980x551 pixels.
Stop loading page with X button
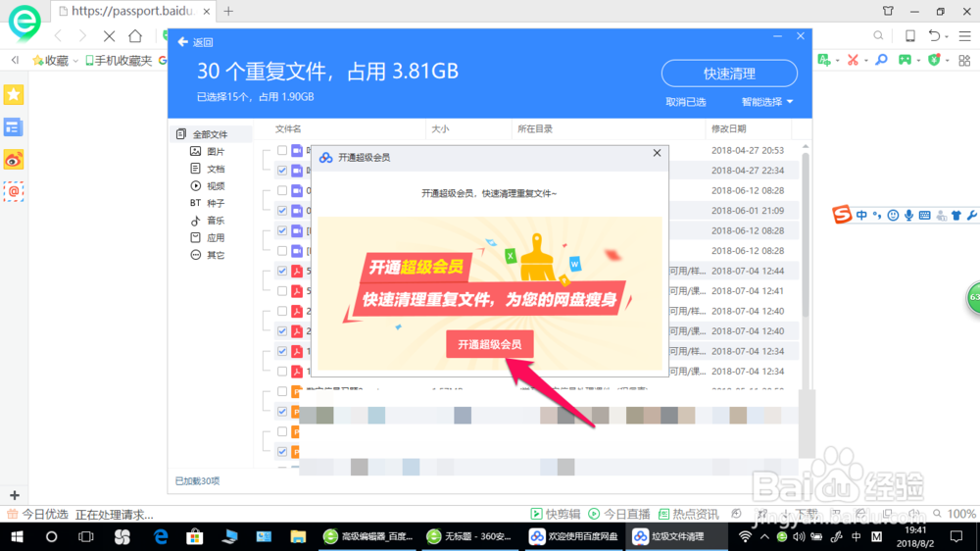pyautogui.click(x=109, y=36)
